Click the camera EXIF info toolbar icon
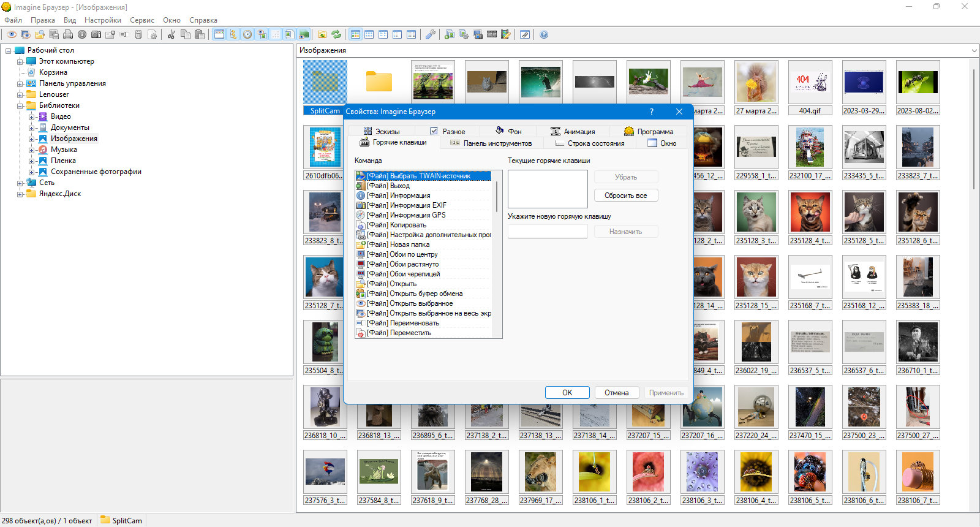 click(x=96, y=34)
